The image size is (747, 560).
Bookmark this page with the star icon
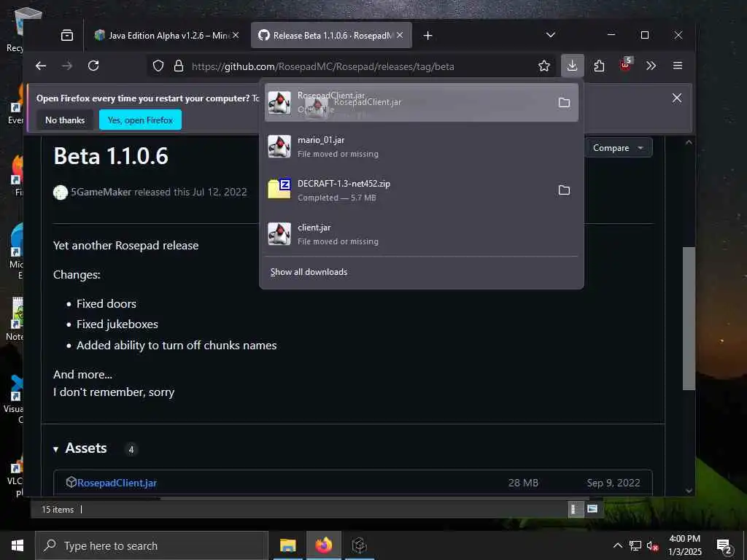pyautogui.click(x=544, y=66)
